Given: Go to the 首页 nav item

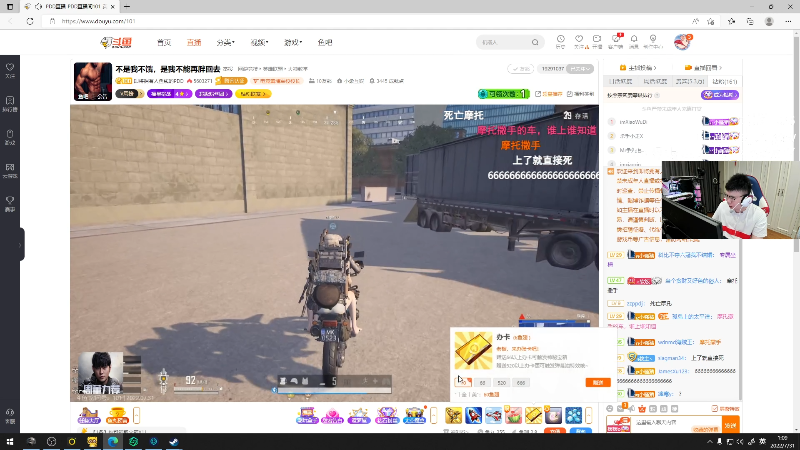Looking at the screenshot, I should click(164, 42).
